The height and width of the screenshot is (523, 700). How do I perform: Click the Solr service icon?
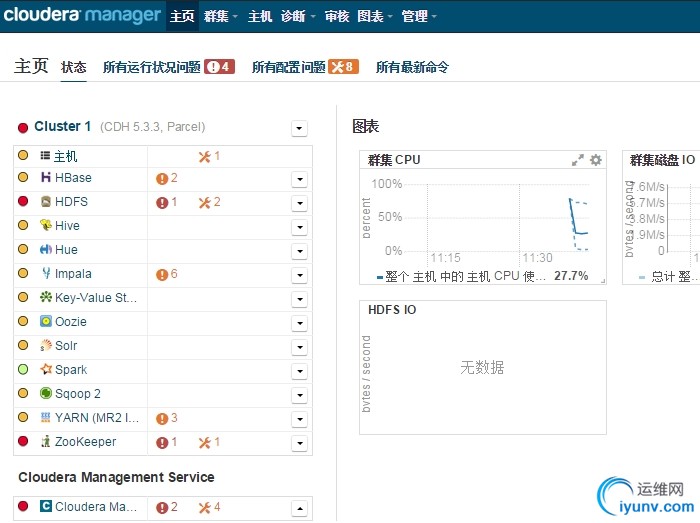(46, 345)
